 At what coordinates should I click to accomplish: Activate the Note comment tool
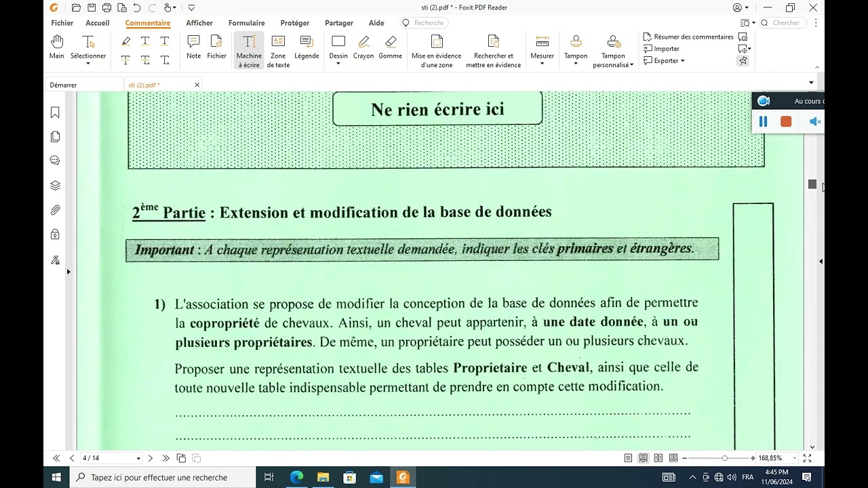click(x=193, y=47)
